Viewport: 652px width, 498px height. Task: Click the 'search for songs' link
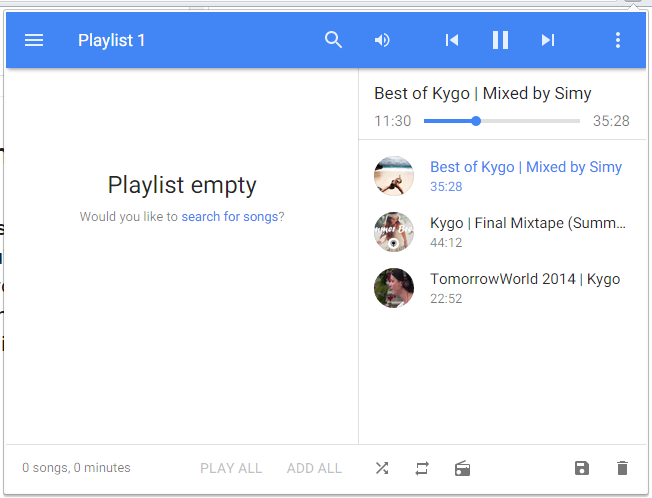coord(229,216)
